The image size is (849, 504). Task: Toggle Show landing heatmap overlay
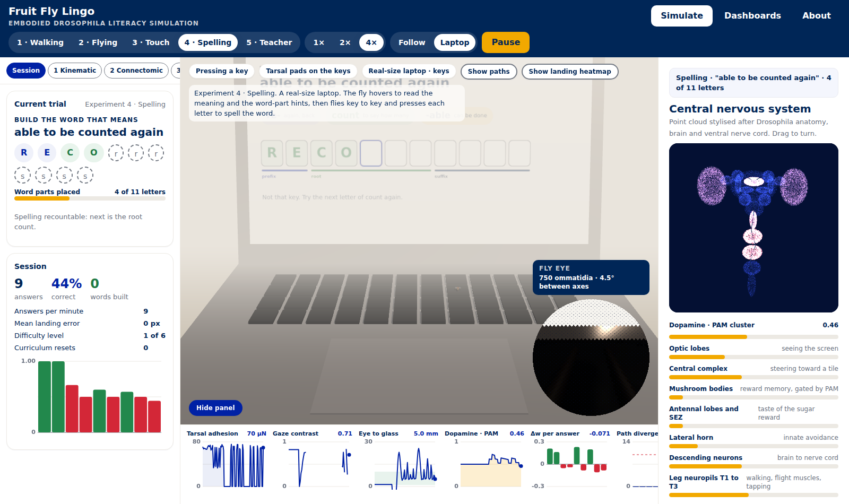(x=570, y=72)
